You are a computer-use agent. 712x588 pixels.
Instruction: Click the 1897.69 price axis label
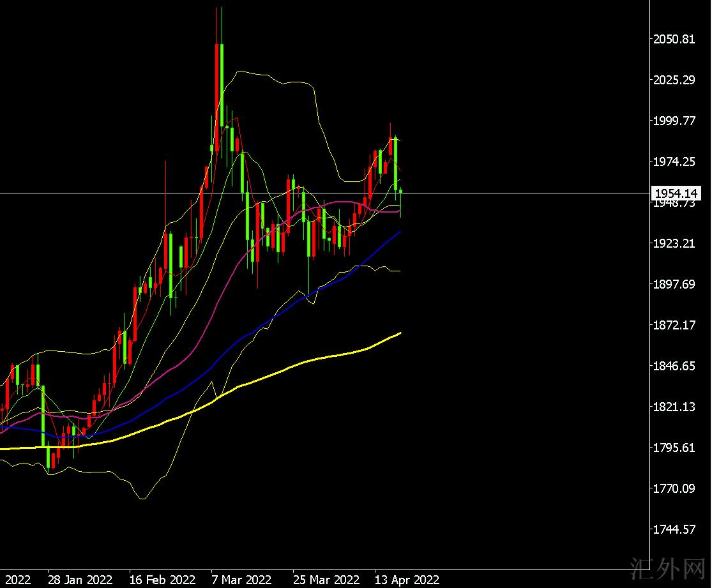click(673, 284)
